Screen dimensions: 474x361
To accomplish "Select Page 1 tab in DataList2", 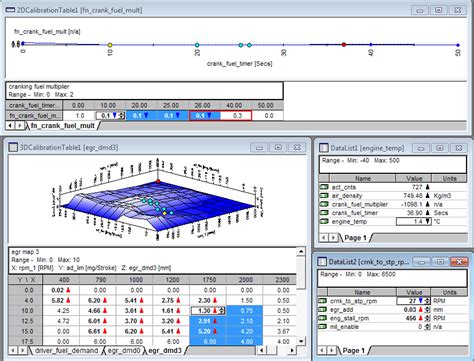I will point(354,350).
